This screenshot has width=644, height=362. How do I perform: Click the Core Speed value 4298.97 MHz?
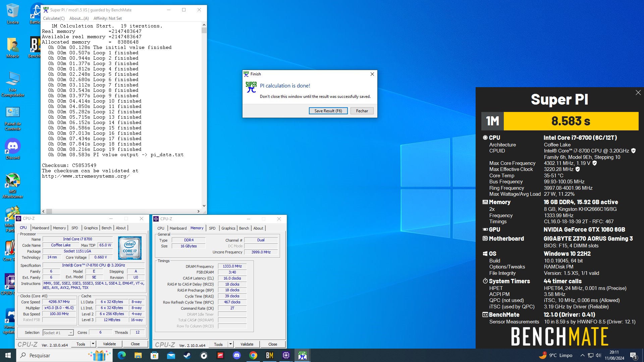pos(59,302)
